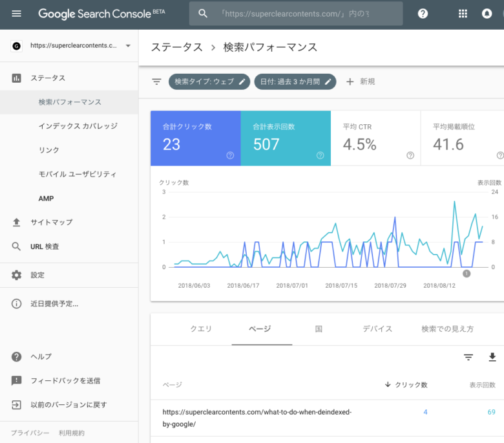Click the filter icon beside search type chip
504x443 pixels.
click(x=156, y=81)
